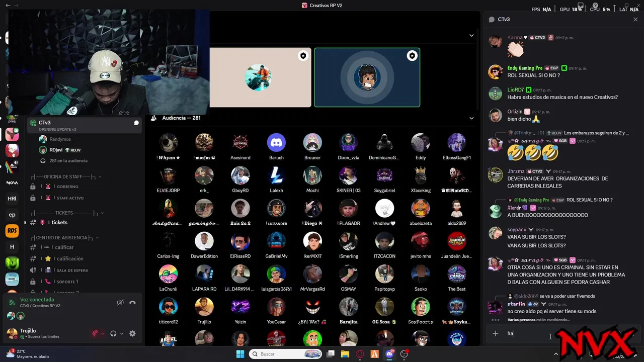Close the CTv3 chat panel
The image size is (644, 362).
(635, 19)
